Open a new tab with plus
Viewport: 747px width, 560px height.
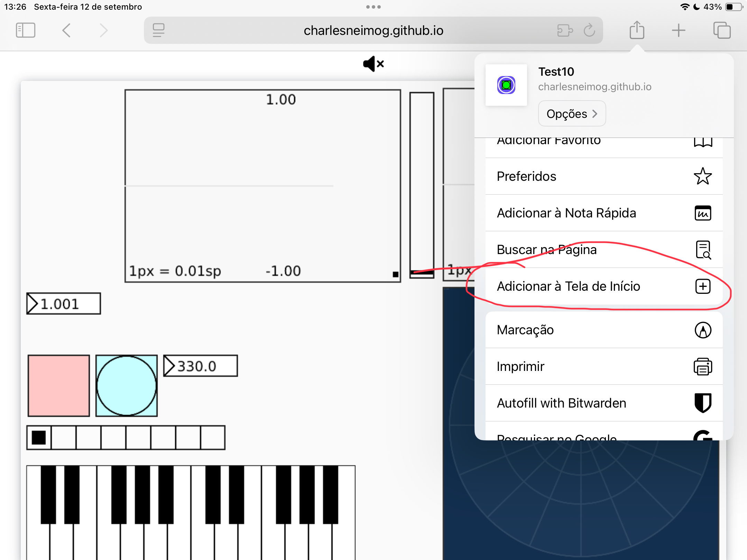pyautogui.click(x=679, y=30)
